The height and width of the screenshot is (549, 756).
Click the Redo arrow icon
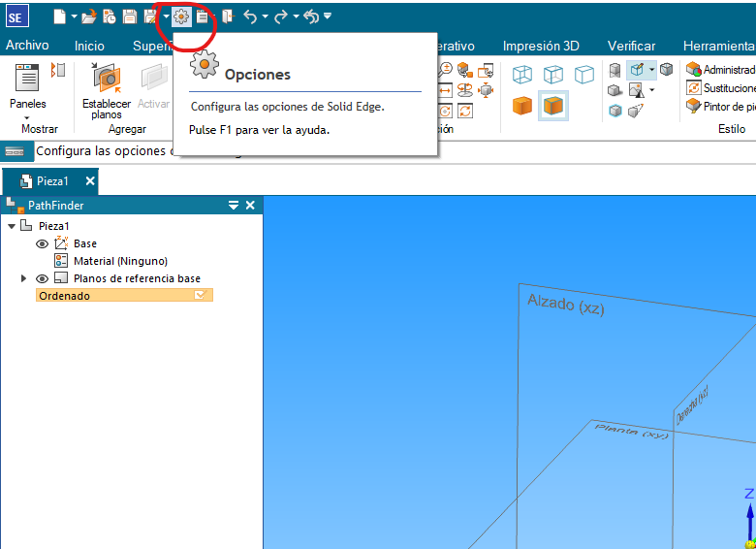pos(282,16)
